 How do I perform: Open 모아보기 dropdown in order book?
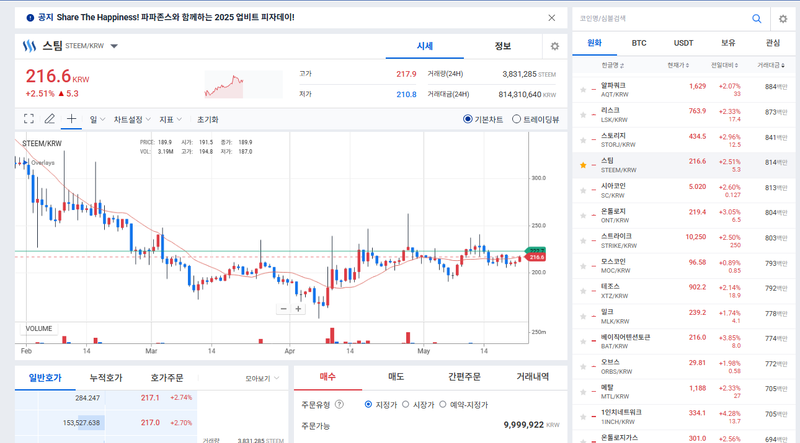262,378
